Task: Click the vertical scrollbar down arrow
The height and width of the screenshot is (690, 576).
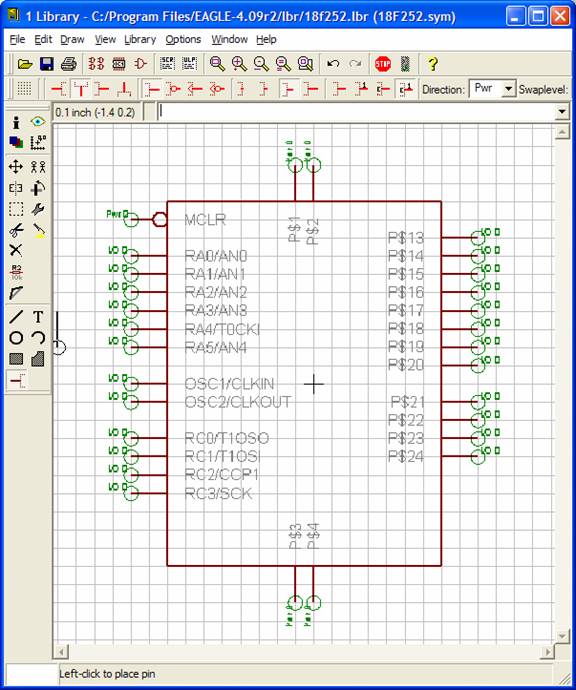Action: pyautogui.click(x=562, y=636)
